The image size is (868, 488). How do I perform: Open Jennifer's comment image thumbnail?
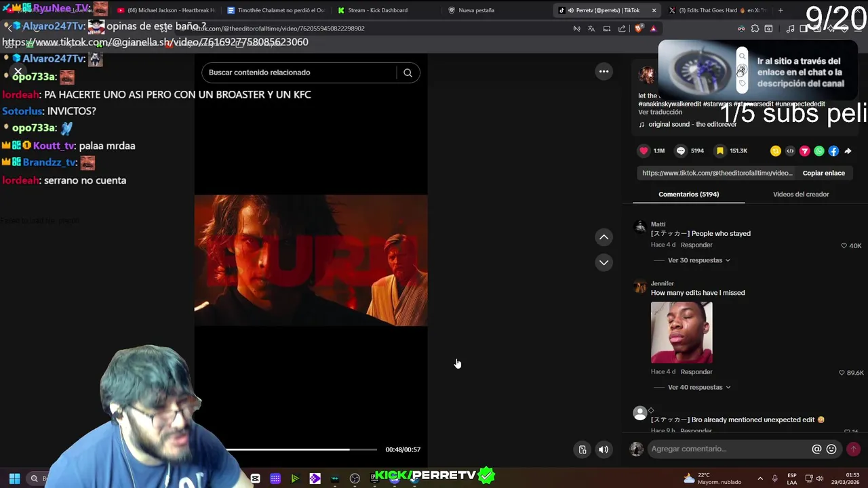click(682, 333)
